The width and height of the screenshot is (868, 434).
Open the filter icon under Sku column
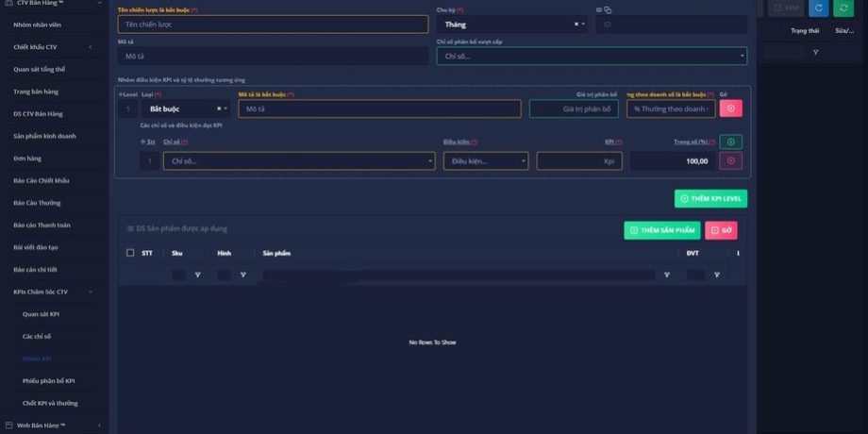tap(197, 275)
